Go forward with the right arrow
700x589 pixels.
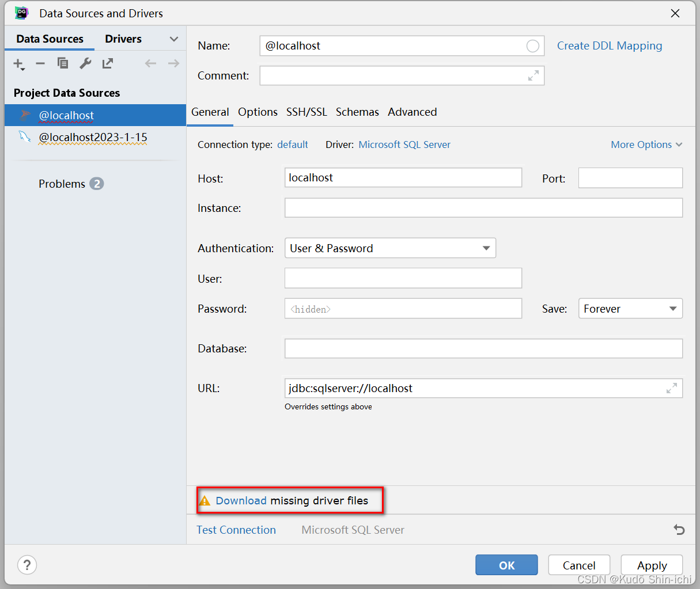pyautogui.click(x=173, y=63)
